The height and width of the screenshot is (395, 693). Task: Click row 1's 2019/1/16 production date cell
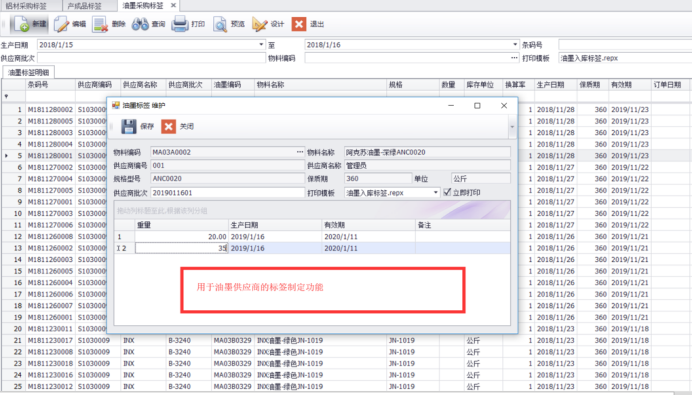point(275,237)
